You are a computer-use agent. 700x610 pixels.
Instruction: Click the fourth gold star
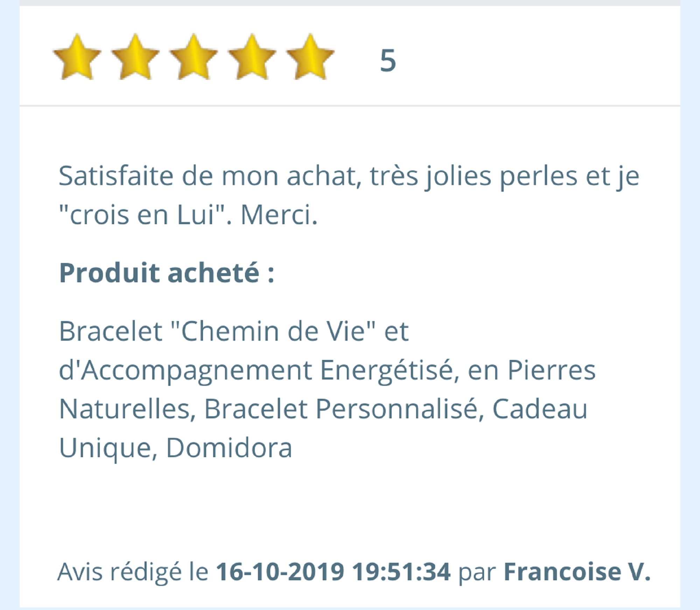tap(252, 57)
